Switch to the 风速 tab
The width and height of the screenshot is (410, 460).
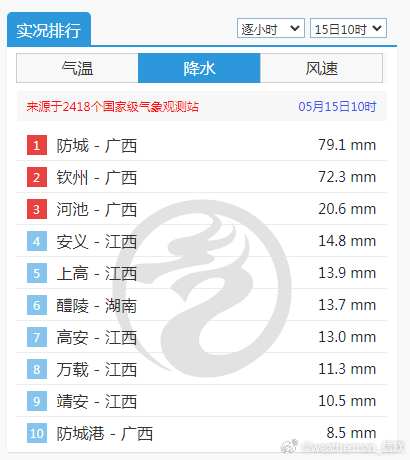(x=321, y=68)
